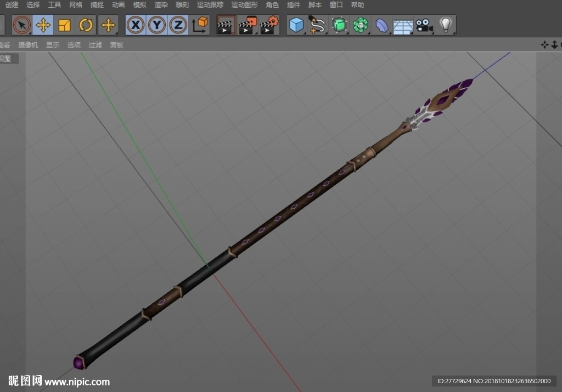This screenshot has height=392, width=562.
Task: Add a Light bulb object
Action: click(x=446, y=25)
